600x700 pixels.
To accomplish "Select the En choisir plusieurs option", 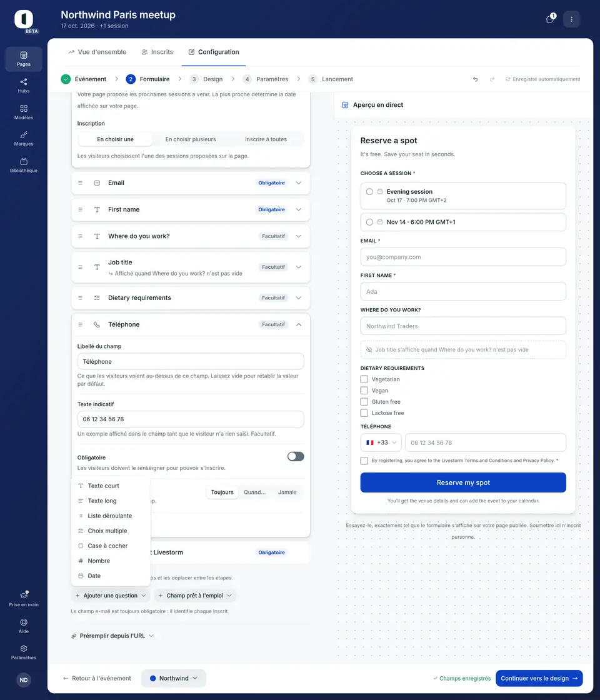I will tap(191, 139).
